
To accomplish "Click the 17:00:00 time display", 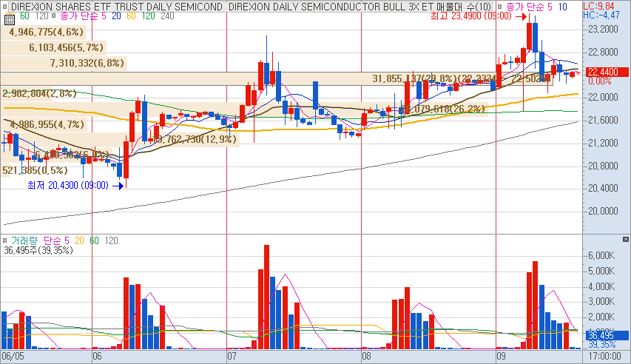I will click(x=604, y=357).
